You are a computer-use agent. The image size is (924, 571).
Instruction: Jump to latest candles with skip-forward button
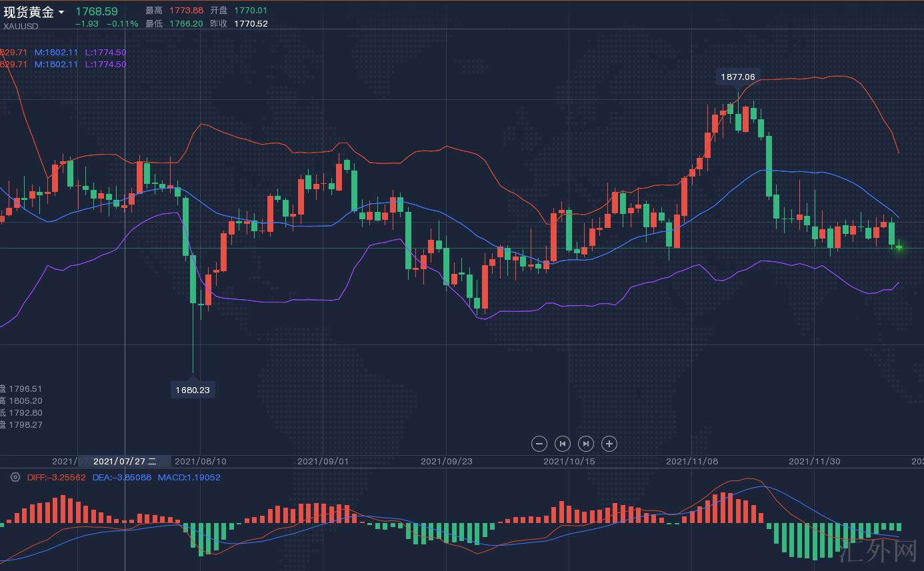tap(585, 444)
